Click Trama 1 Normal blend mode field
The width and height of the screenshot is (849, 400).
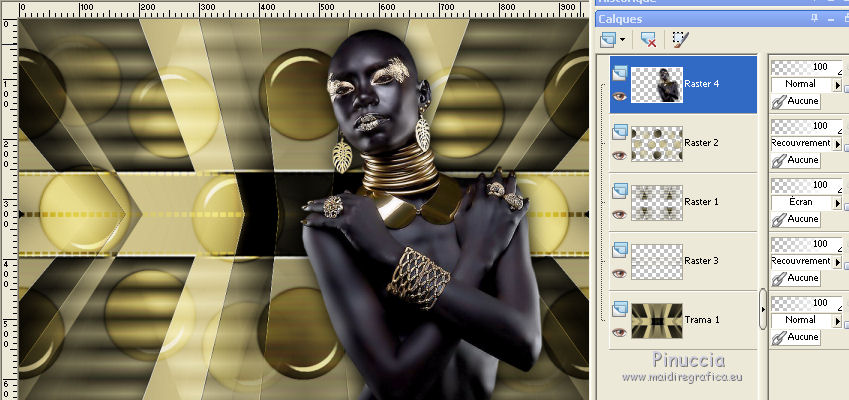point(801,320)
